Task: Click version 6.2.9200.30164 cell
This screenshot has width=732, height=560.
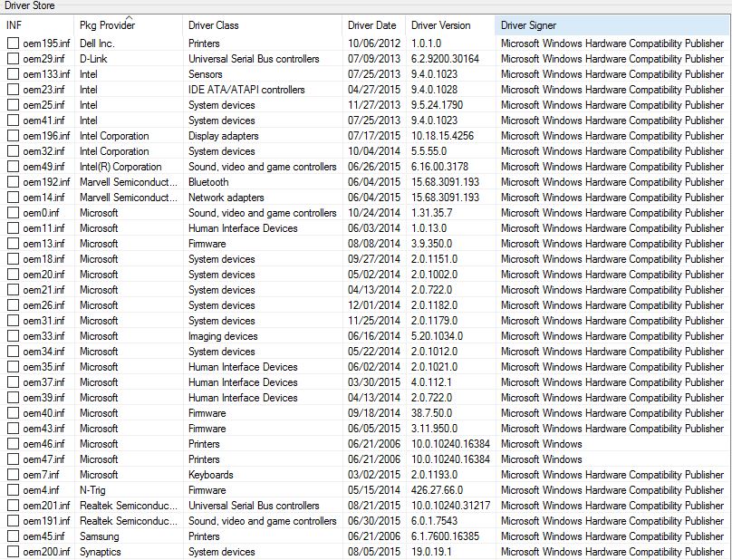Action: [446, 59]
